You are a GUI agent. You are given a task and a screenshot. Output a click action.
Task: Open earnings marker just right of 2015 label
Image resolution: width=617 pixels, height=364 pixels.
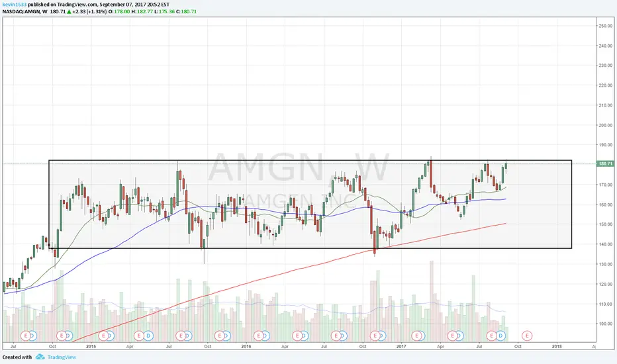(x=103, y=336)
